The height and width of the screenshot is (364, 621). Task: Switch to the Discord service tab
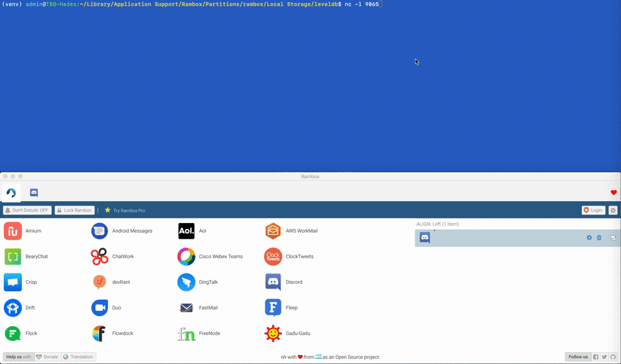(x=34, y=193)
